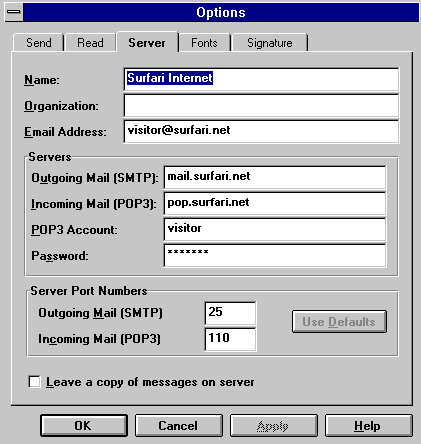The width and height of the screenshot is (421, 444).
Task: Click the Outgoing Mail SMTP server field
Action: 275,177
